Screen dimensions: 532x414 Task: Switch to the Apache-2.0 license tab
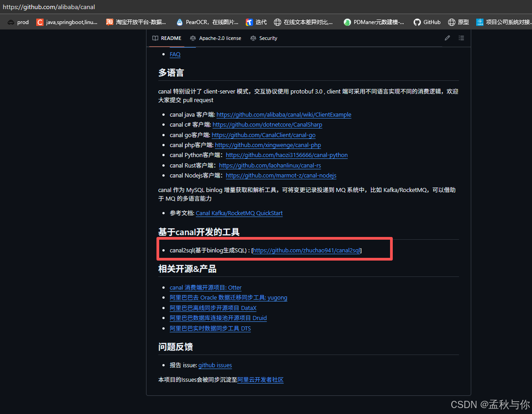click(x=215, y=39)
